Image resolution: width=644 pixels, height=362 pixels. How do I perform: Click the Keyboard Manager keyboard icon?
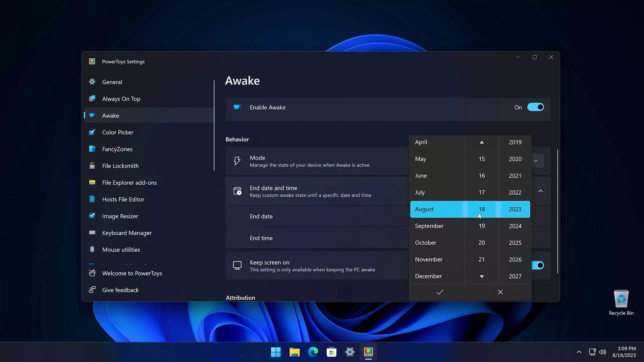tap(92, 233)
